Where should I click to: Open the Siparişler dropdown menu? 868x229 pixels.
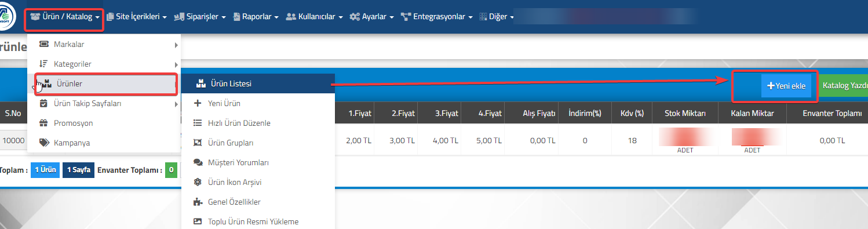(199, 17)
